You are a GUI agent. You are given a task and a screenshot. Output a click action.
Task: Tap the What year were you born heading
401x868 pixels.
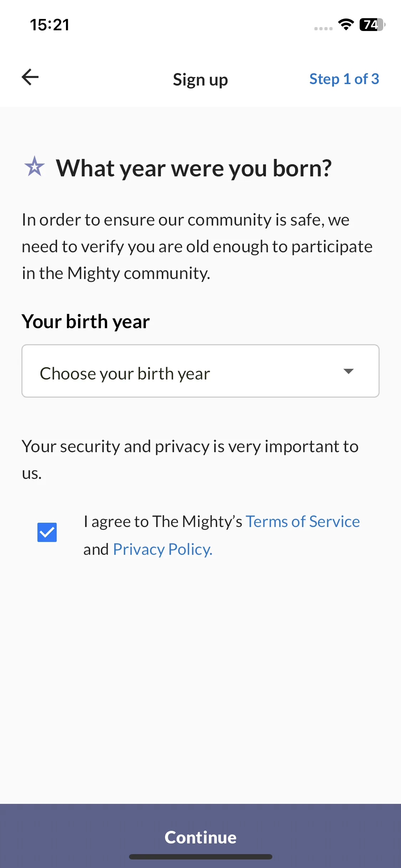click(194, 168)
